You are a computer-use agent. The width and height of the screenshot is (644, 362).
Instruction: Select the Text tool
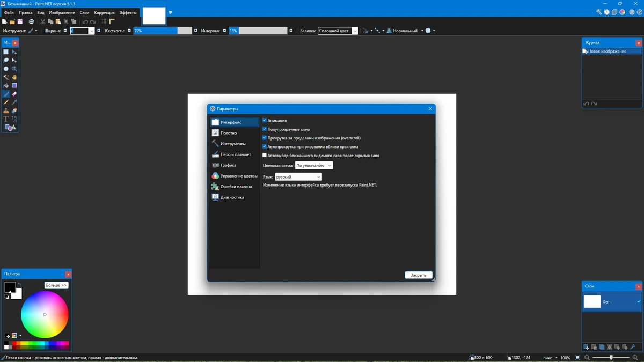[6, 119]
